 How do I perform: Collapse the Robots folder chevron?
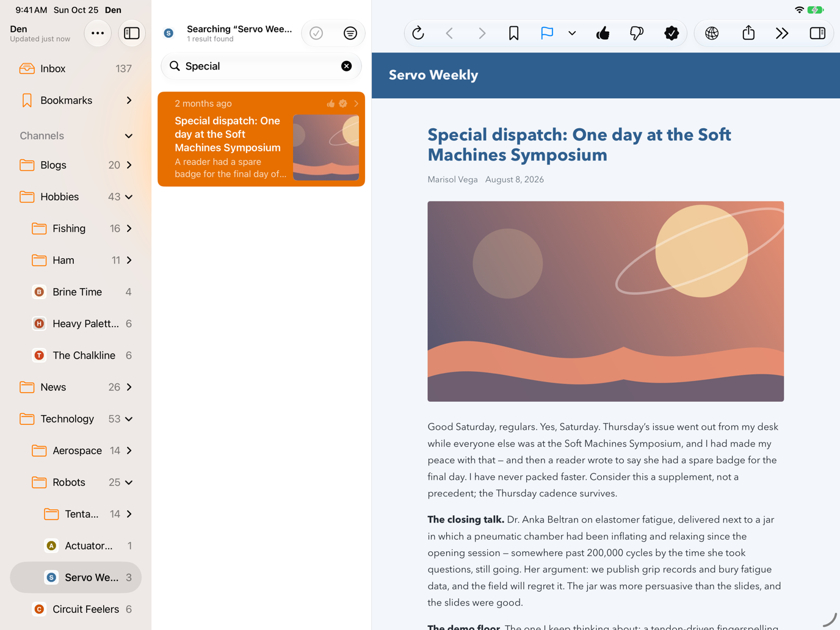point(129,482)
